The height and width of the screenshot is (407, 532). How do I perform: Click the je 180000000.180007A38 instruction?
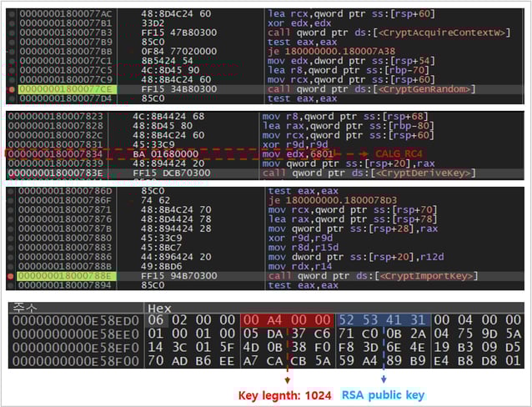332,52
